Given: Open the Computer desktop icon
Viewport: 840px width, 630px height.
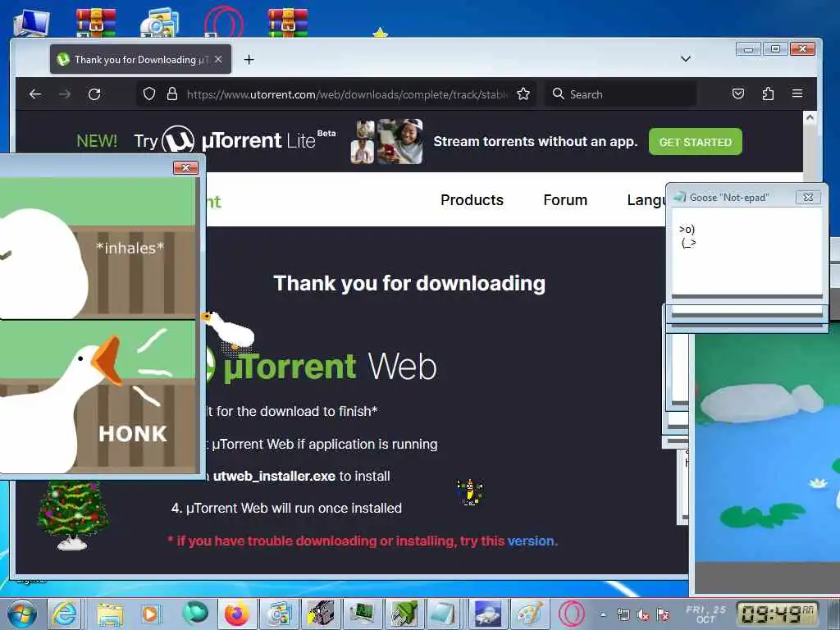Looking at the screenshot, I should [32, 22].
